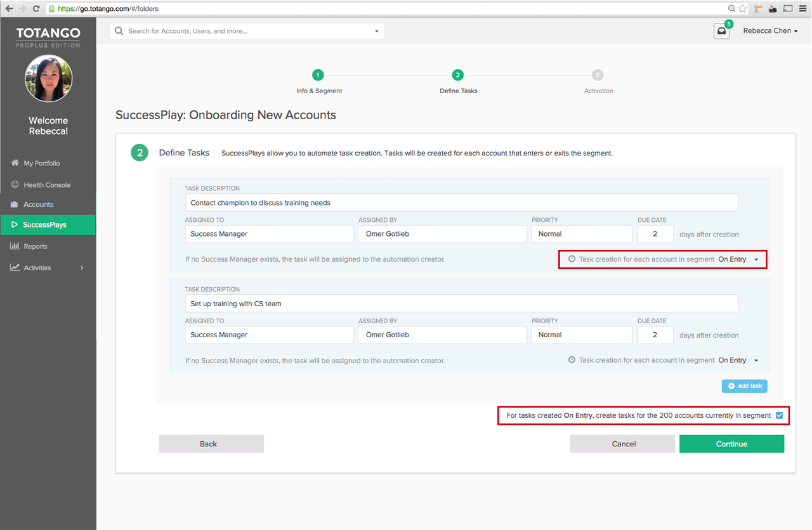Image resolution: width=812 pixels, height=530 pixels.
Task: Change the first task's Priority value
Action: click(x=582, y=234)
